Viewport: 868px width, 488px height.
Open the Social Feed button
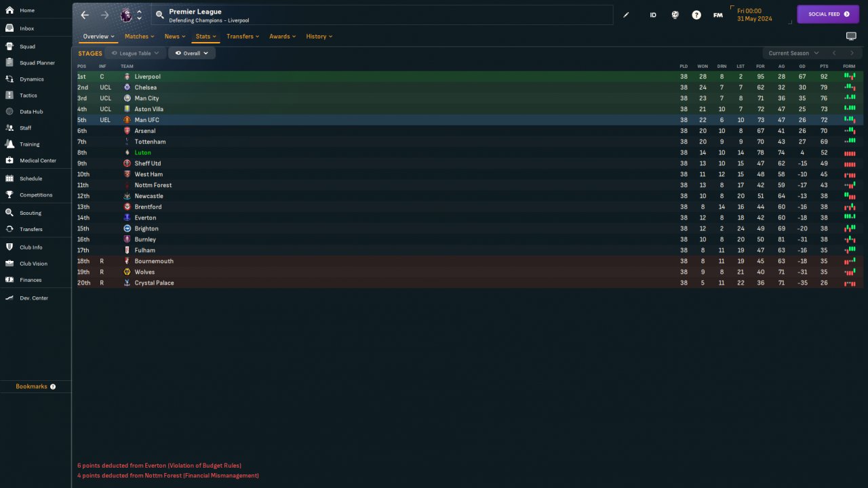pos(828,14)
